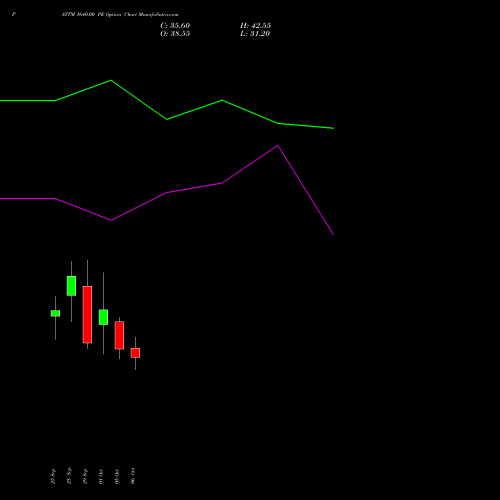Click the green candlestick for 01 Oct
The height and width of the screenshot is (500, 500).
point(103,317)
